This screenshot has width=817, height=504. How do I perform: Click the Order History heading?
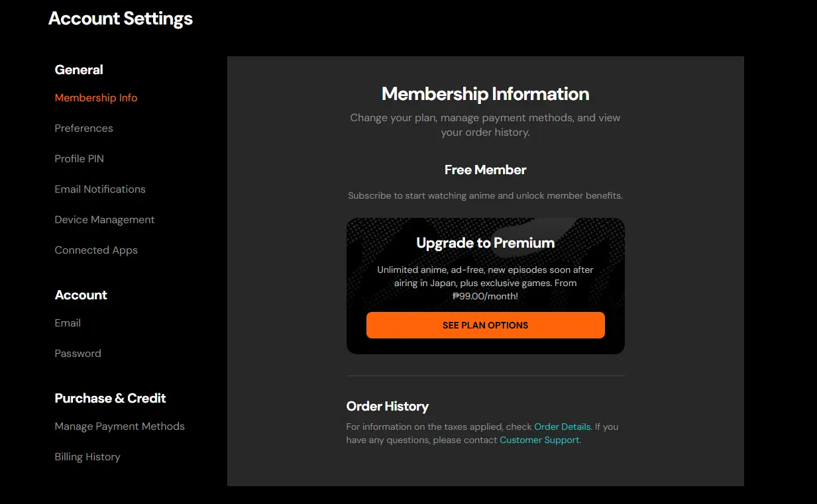coord(388,406)
